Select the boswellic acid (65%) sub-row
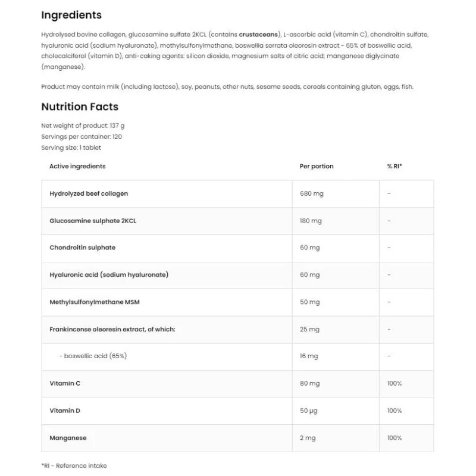Viewport: 476px width, 476px height. [x=93, y=356]
